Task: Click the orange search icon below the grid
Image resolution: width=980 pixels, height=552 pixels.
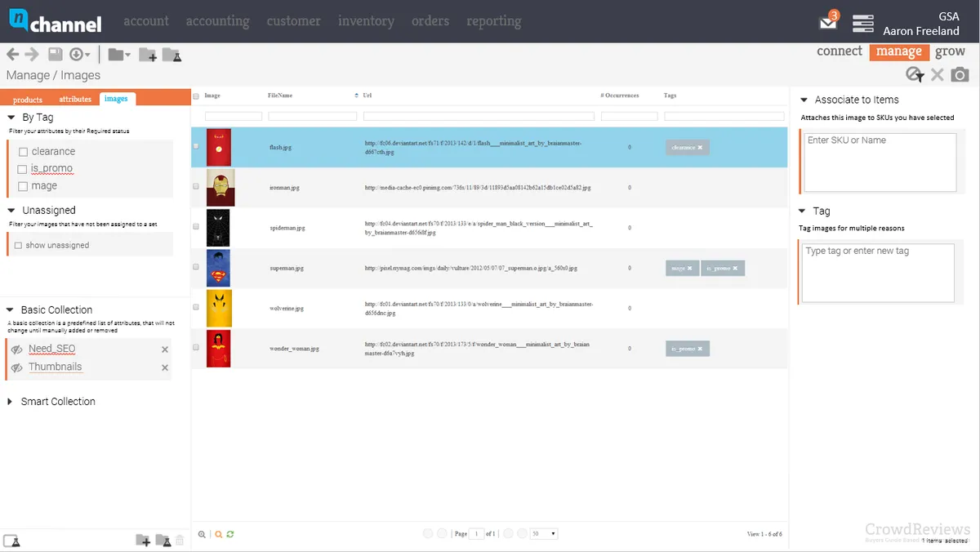Action: click(x=219, y=534)
